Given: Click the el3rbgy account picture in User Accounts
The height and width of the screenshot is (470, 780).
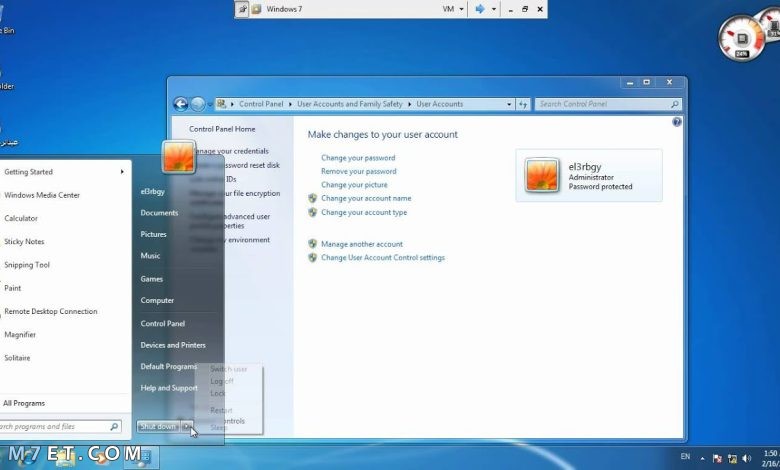Looking at the screenshot, I should coord(542,175).
